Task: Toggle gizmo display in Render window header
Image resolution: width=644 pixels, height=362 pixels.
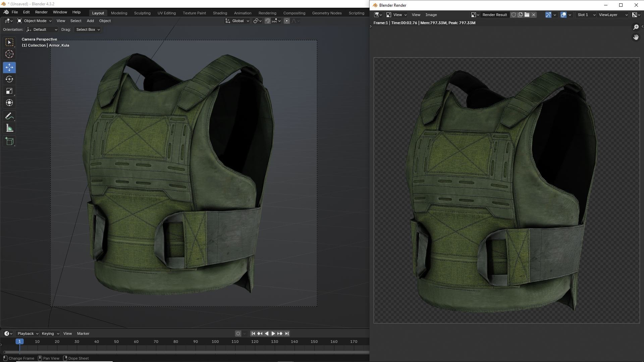Action: click(x=548, y=15)
